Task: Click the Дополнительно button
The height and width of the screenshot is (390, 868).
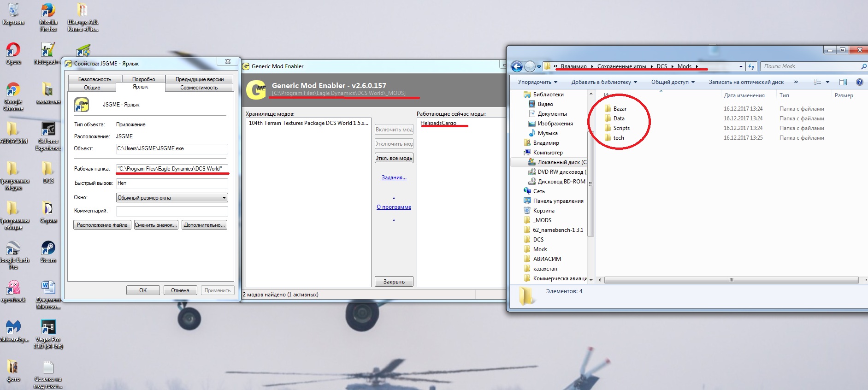Action: pyautogui.click(x=204, y=225)
